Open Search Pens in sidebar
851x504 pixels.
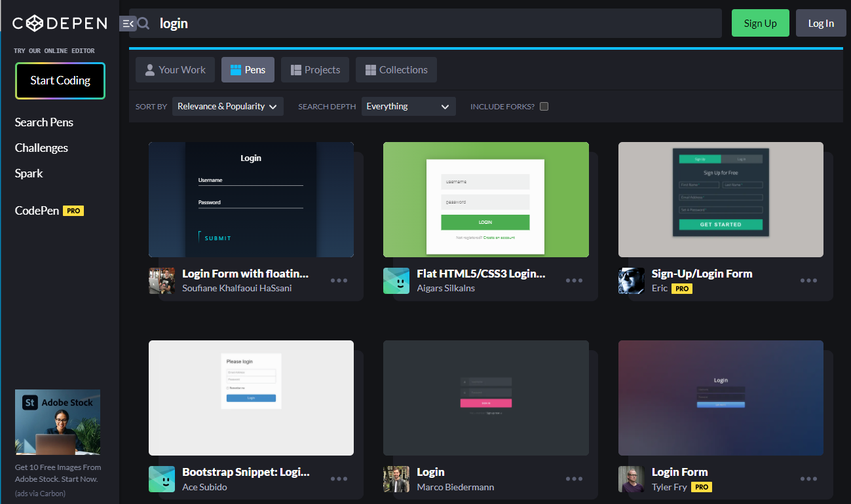point(44,122)
